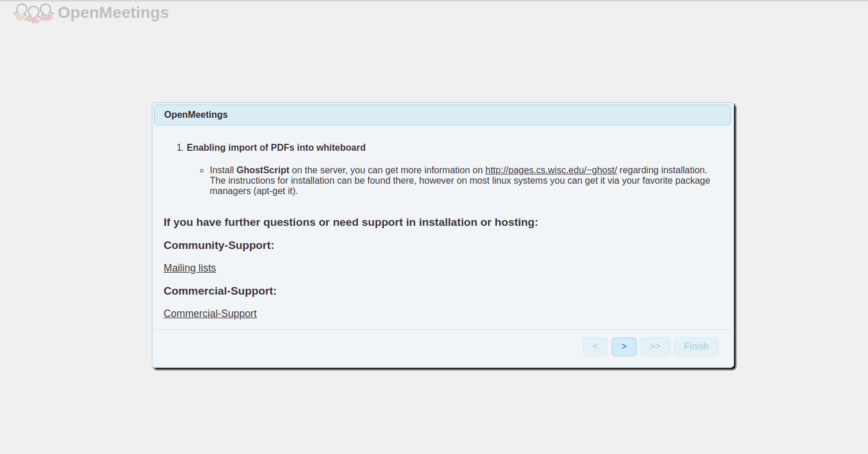Click the Community-Support: heading
Viewport: 868px width, 454px height.
coord(219,245)
